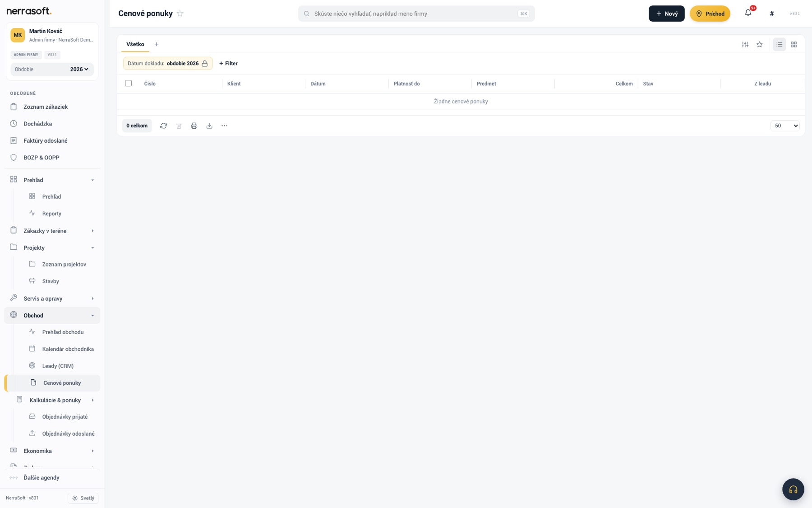This screenshot has width=812, height=508.
Task: Open the Obdobie 2026 dropdown
Action: pos(52,70)
